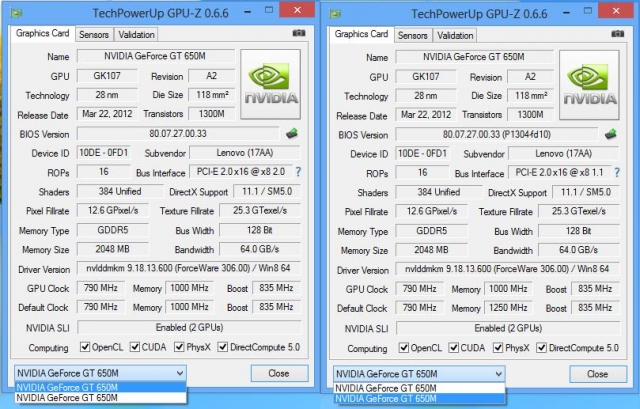Click the camera screenshot icon in right GPU-Z window
The image size is (640, 409).
[x=618, y=34]
